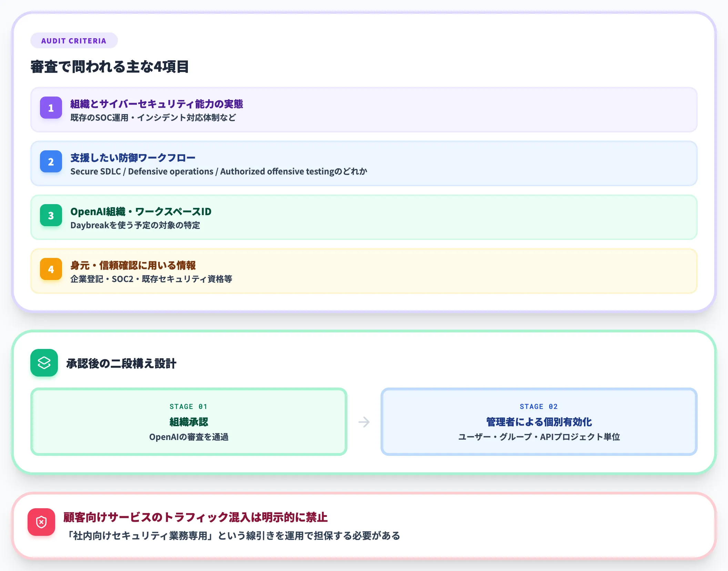Click the STAGE 01 label
The width and height of the screenshot is (728, 571).
click(x=189, y=407)
